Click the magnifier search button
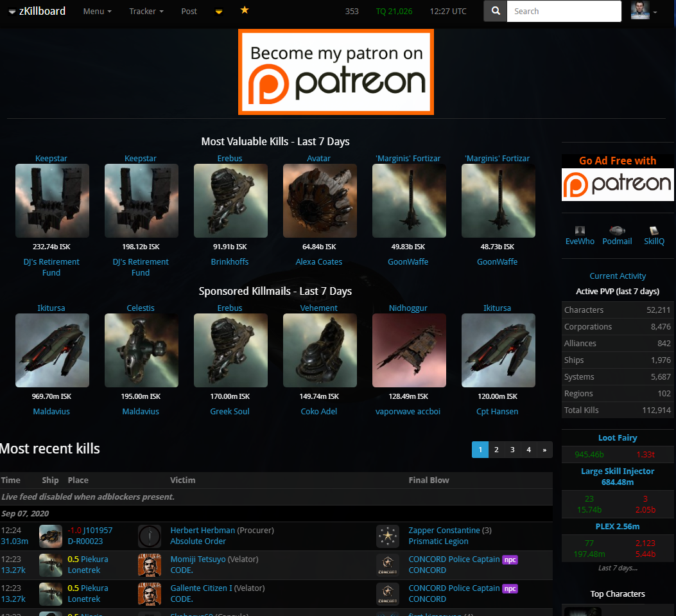Image resolution: width=676 pixels, height=616 pixels. [x=496, y=11]
